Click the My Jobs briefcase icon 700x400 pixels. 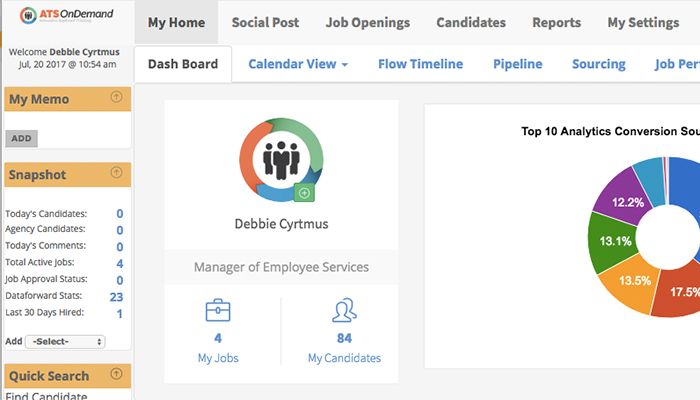[x=218, y=310]
